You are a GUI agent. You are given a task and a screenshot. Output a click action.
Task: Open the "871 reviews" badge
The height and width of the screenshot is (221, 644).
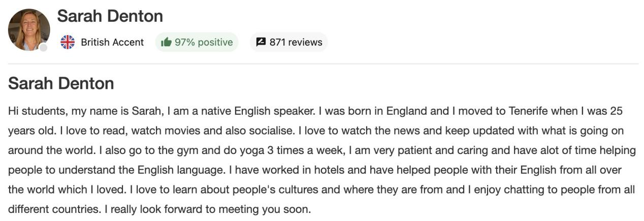289,42
